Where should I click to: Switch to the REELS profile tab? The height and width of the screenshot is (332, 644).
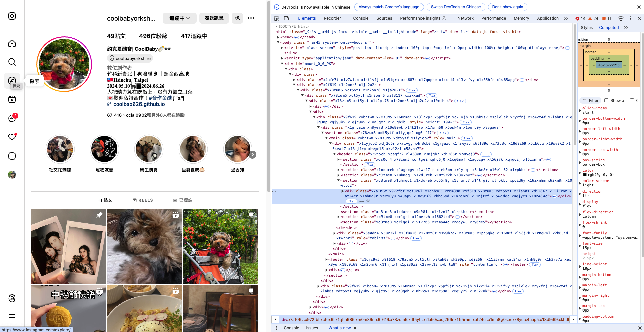tap(143, 200)
